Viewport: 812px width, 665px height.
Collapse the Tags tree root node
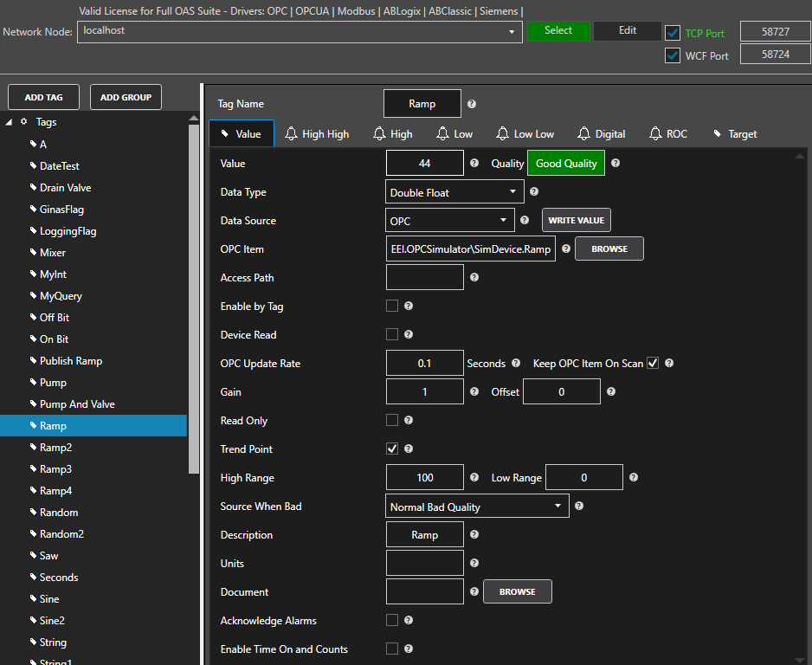click(9, 122)
